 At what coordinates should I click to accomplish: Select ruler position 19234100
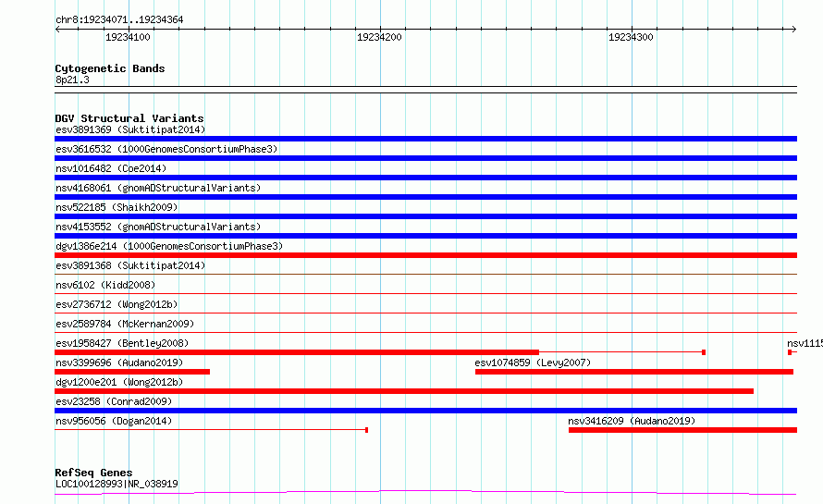tap(128, 37)
